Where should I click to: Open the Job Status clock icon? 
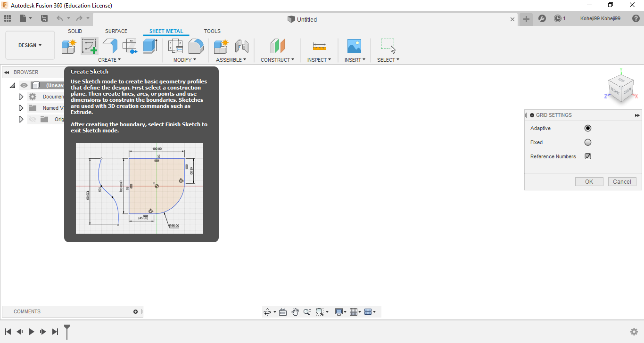(x=557, y=18)
